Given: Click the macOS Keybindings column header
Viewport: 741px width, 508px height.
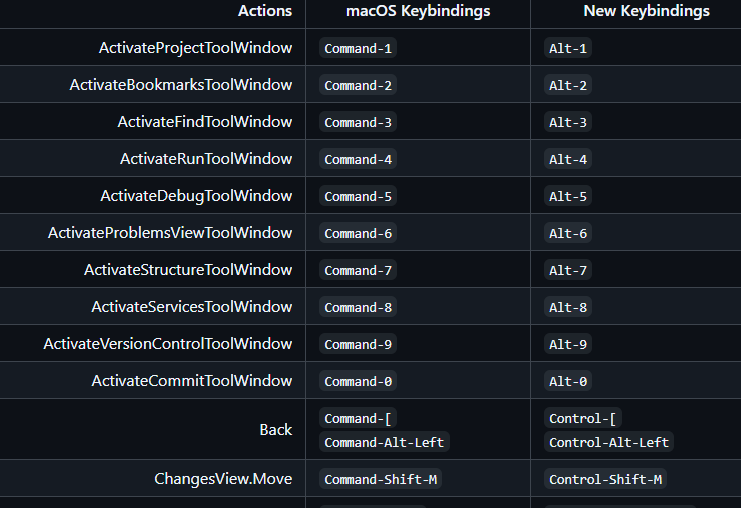Looking at the screenshot, I should click(x=418, y=11).
